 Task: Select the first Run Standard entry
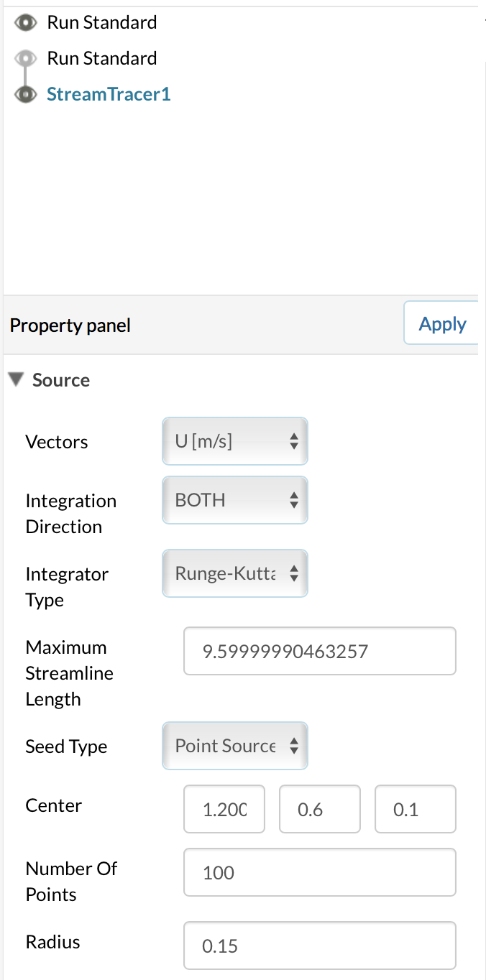[102, 23]
